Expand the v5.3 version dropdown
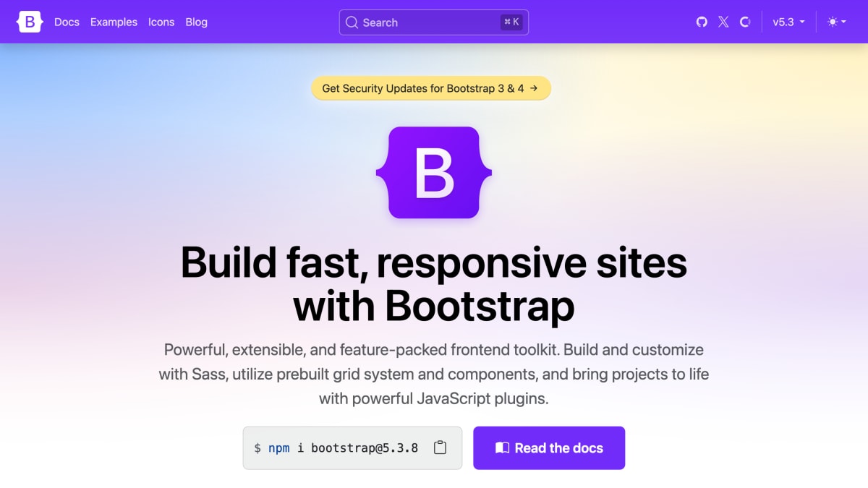The width and height of the screenshot is (868, 488). pyautogui.click(x=788, y=22)
